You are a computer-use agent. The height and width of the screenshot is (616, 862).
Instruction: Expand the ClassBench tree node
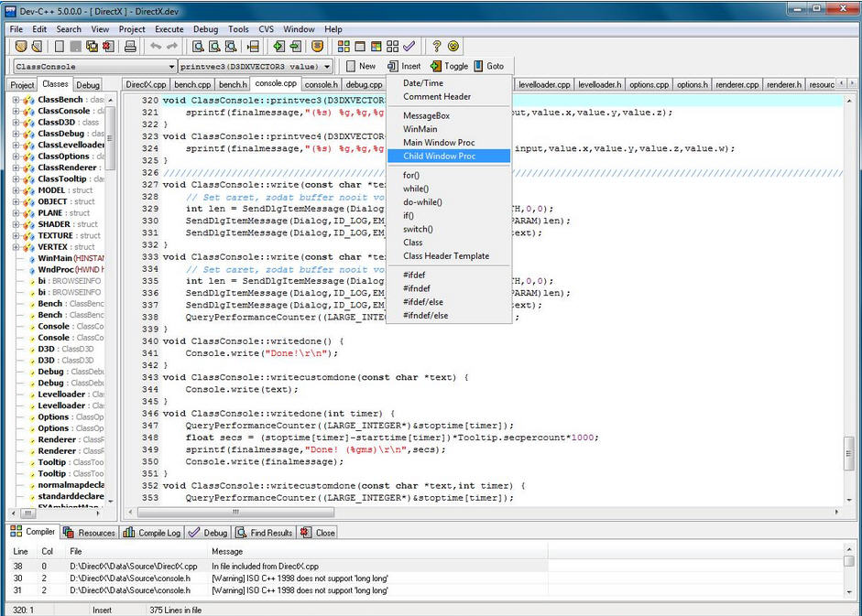tap(16, 100)
